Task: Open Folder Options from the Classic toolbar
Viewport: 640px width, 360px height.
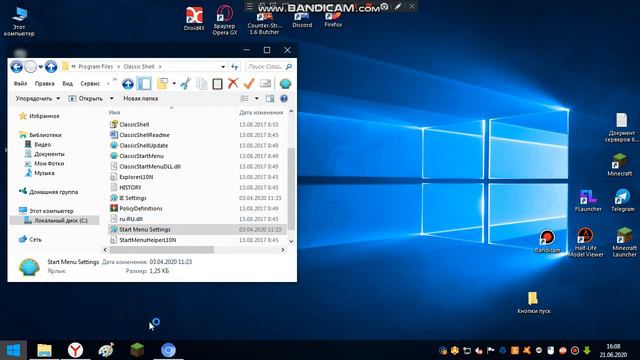Action: [162, 84]
